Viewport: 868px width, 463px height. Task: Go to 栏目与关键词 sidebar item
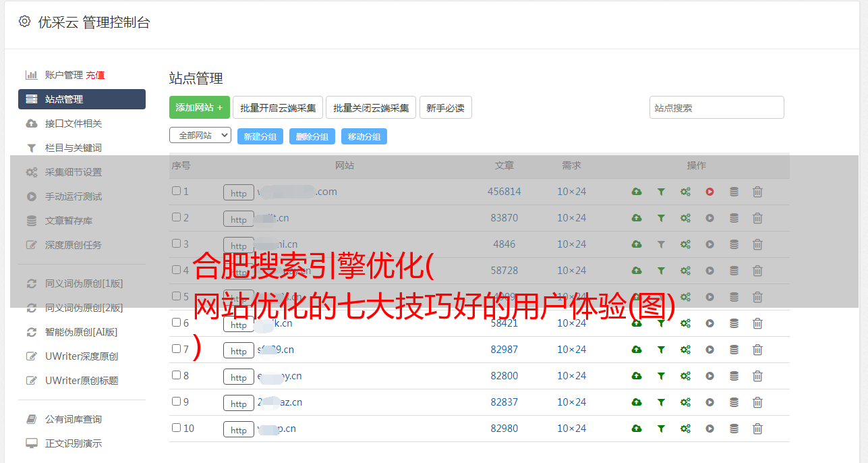74,148
